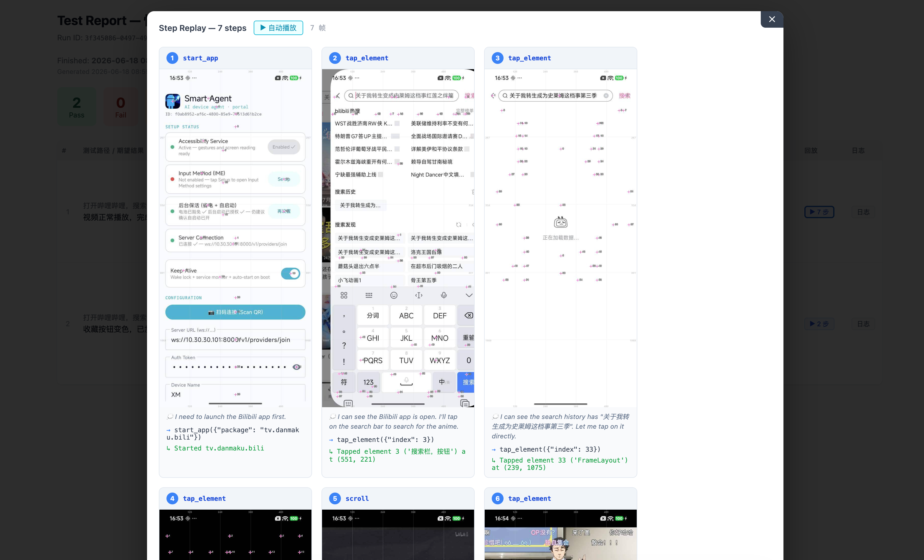924x560 pixels.
Task: Tap the DEF key
Action: point(440,316)
